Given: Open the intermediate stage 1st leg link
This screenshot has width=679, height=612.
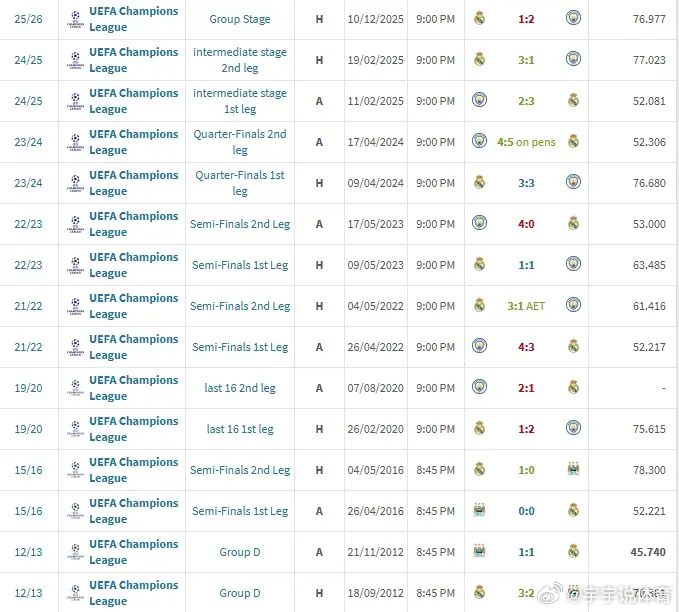Looking at the screenshot, I should 240,101.
